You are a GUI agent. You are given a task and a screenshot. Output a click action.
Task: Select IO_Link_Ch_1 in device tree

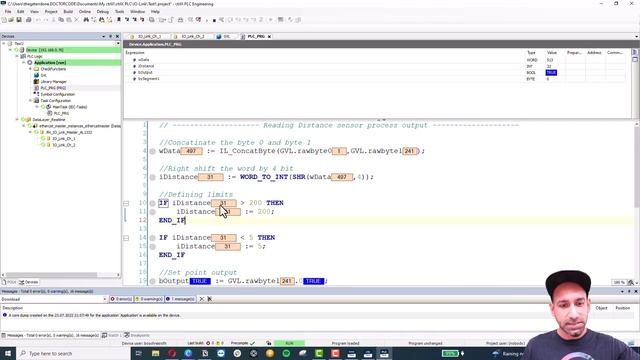pos(63,139)
